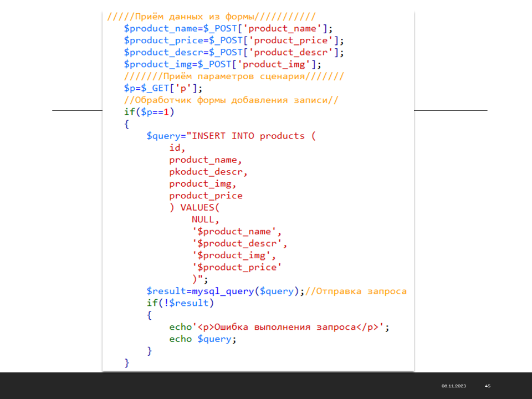This screenshot has height=399, width=532.
Task: Click the '$product_img', value line
Action: 234,255
